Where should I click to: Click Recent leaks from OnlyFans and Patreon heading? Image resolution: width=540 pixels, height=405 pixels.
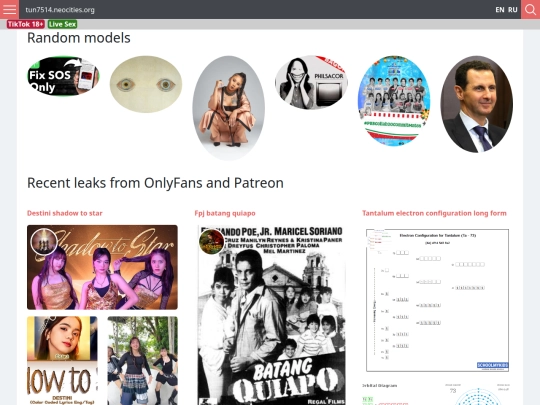click(155, 183)
